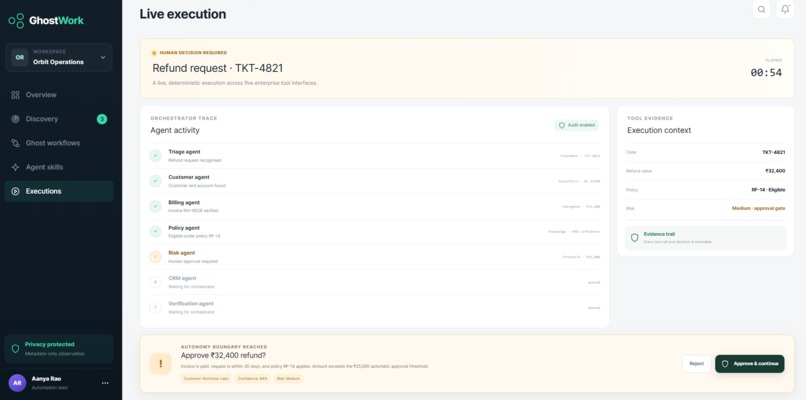The image size is (806, 400).
Task: Open the Aanya Rao options menu
Action: click(105, 383)
